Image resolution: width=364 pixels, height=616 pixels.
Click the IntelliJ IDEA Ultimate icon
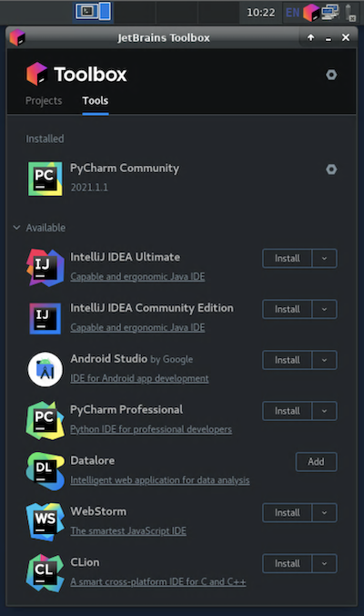coord(45,268)
